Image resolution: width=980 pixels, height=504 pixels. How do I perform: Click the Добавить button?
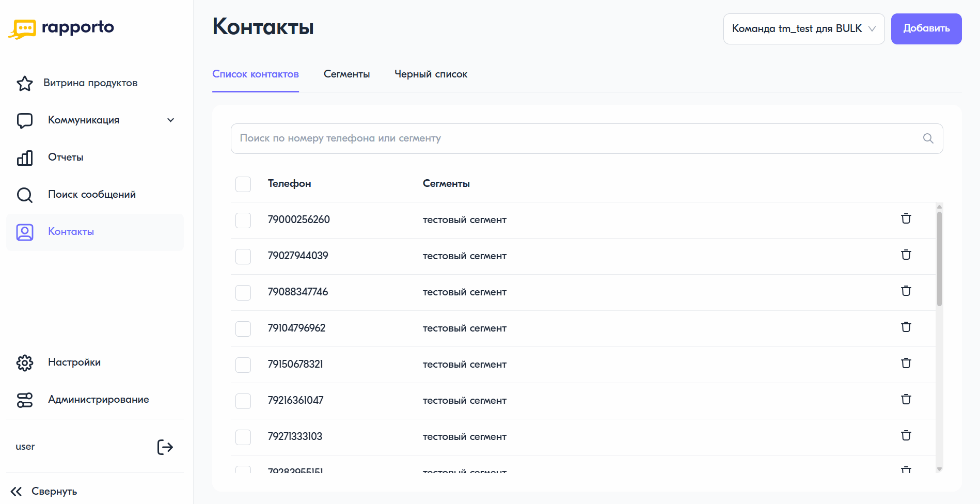tap(926, 29)
